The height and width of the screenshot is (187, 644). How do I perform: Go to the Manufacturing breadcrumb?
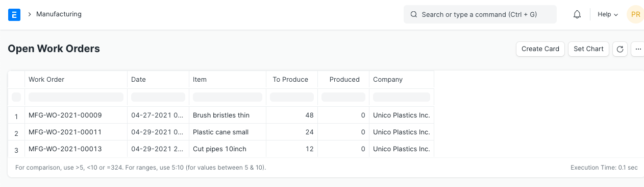tap(59, 14)
